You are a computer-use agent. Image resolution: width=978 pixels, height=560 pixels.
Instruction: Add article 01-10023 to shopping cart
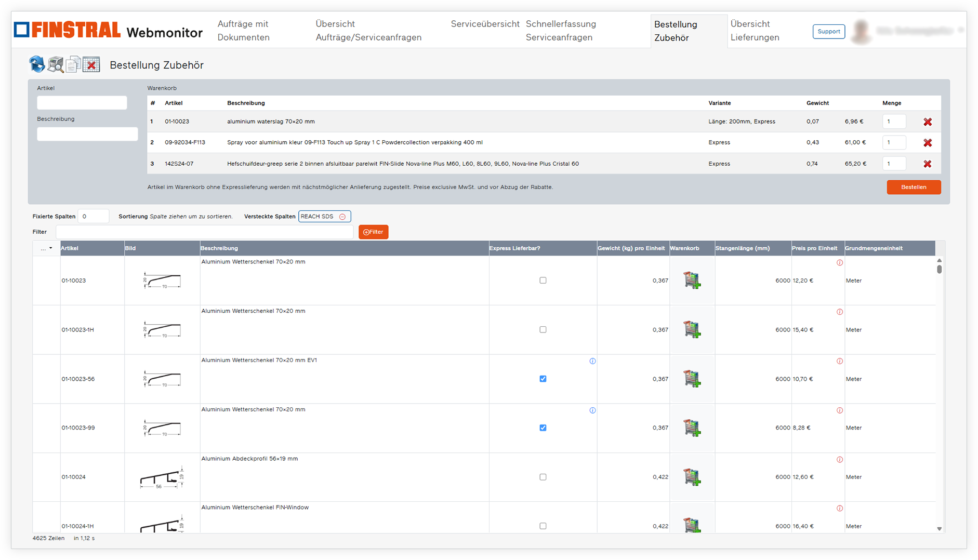click(x=692, y=281)
